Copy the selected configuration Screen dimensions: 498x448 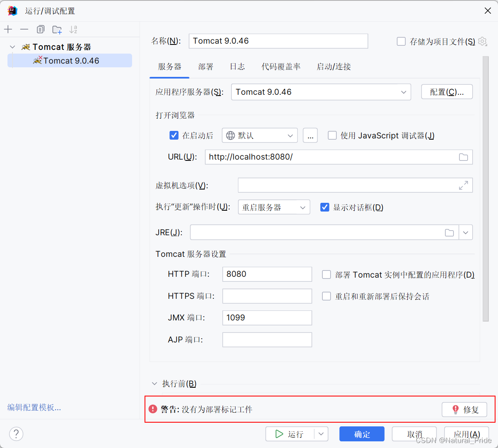(x=40, y=30)
